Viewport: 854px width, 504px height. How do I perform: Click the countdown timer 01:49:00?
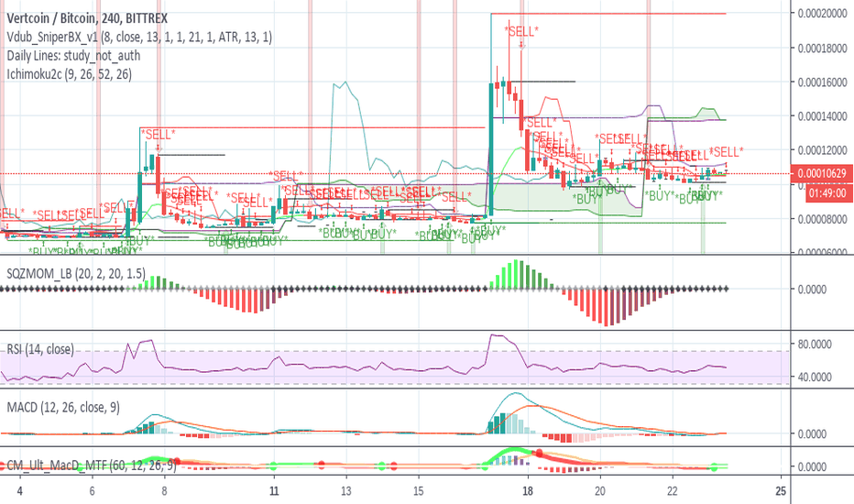[x=827, y=193]
